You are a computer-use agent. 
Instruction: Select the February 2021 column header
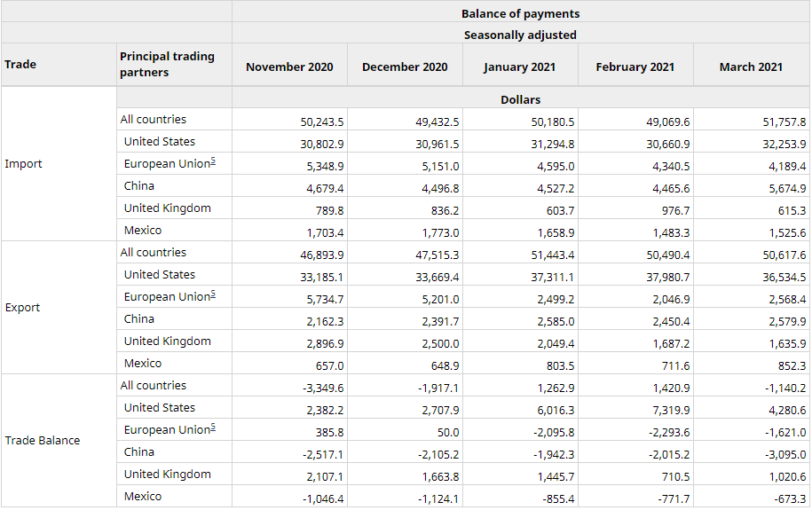635,67
